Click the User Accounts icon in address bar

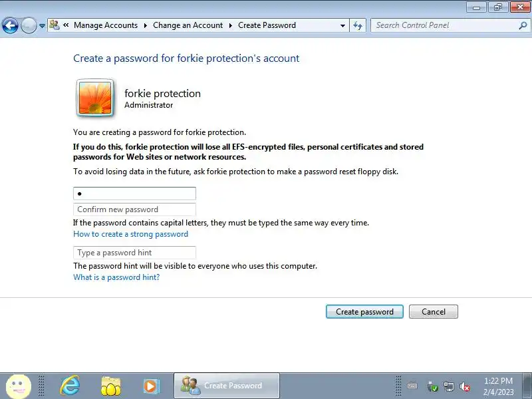pyautogui.click(x=55, y=25)
